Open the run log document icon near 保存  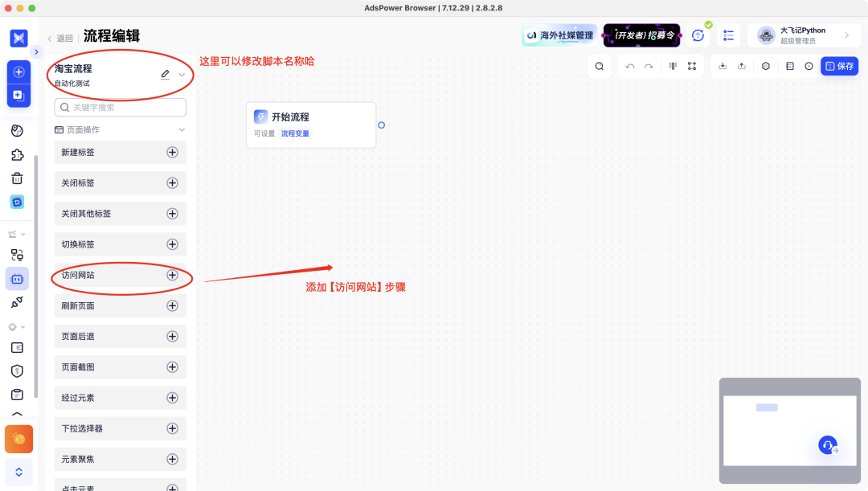click(790, 65)
